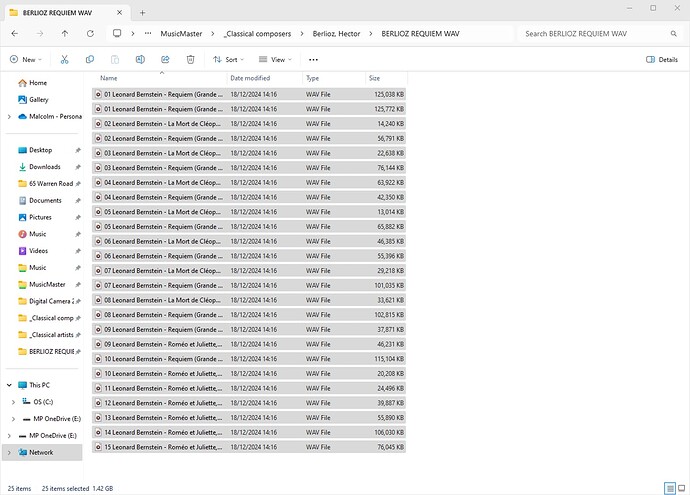The image size is (690, 495).
Task: Navigate to Berlioz, Hector breadcrumb
Action: 336,33
